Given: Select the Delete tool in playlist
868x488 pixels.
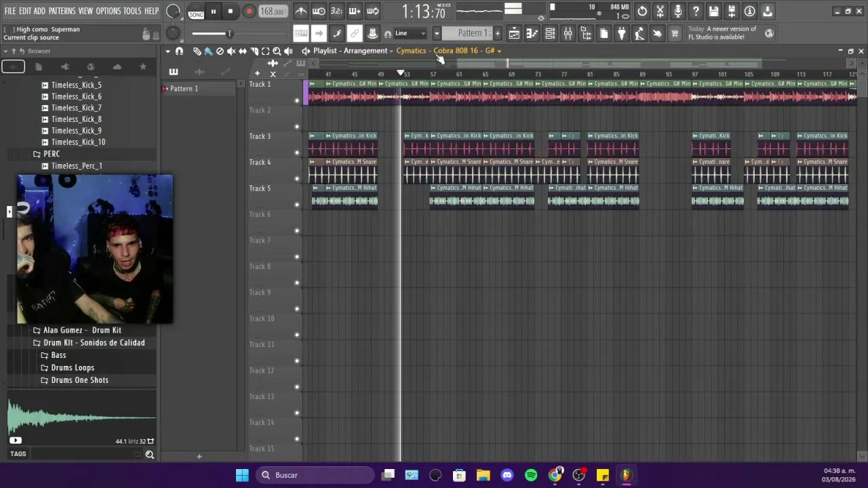Looking at the screenshot, I should (x=220, y=51).
